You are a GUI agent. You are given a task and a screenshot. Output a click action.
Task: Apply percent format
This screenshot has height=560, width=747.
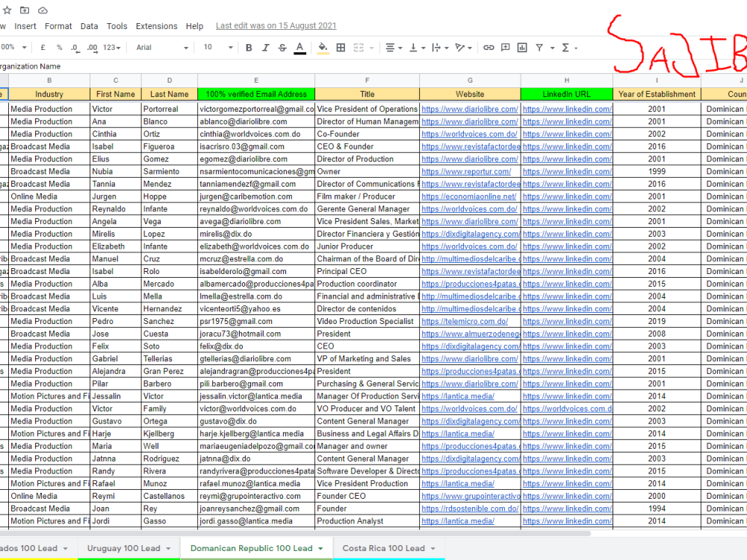point(59,48)
